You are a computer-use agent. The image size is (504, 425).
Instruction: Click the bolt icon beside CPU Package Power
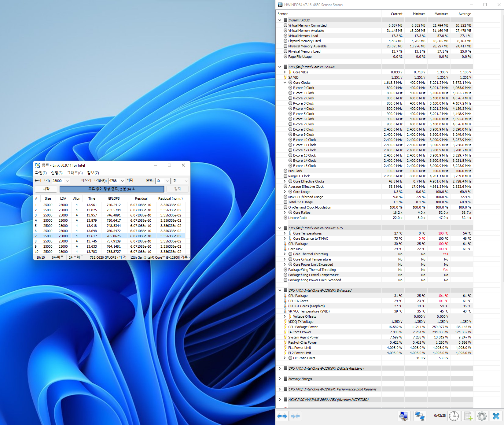pyautogui.click(x=285, y=327)
